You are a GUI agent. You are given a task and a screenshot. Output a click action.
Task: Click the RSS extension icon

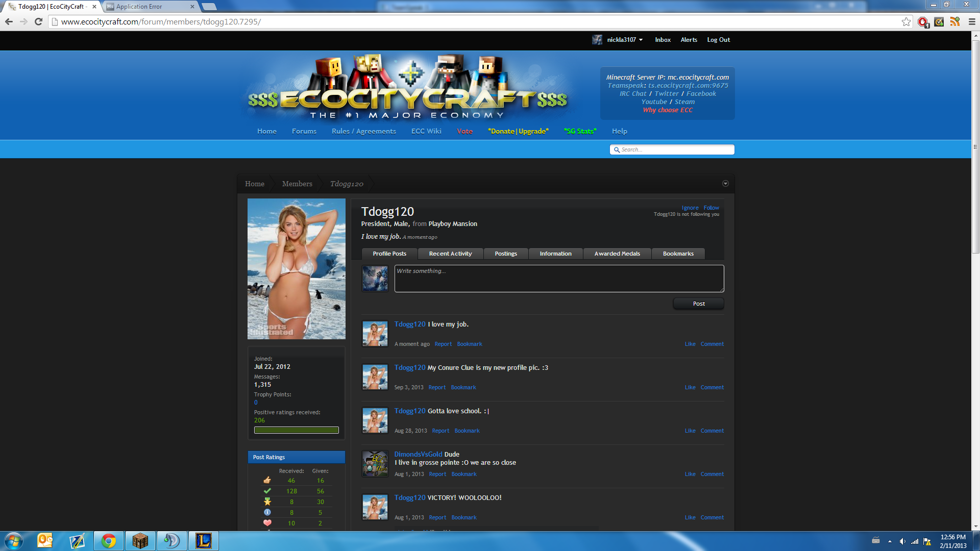click(x=955, y=21)
